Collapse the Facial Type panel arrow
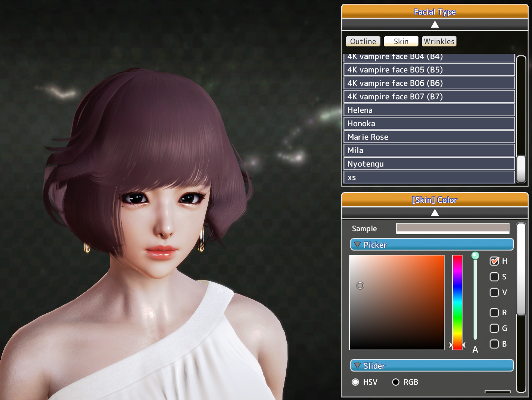The width and height of the screenshot is (532, 400). pos(435,25)
